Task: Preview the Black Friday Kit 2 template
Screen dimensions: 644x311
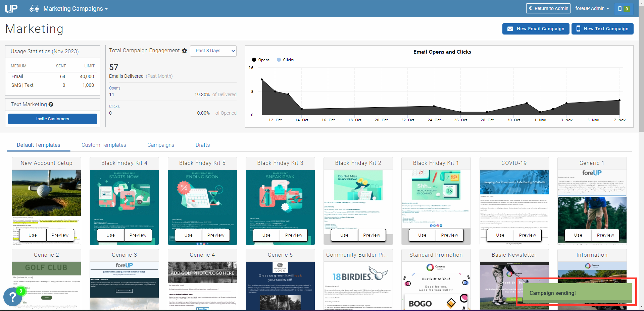Action: (371, 235)
